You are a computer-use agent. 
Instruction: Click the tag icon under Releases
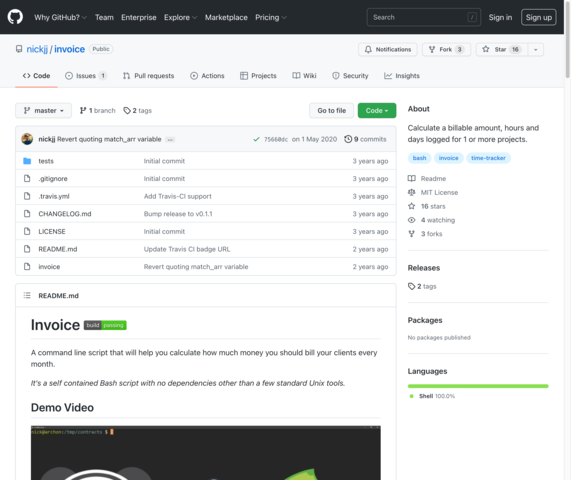pos(411,286)
